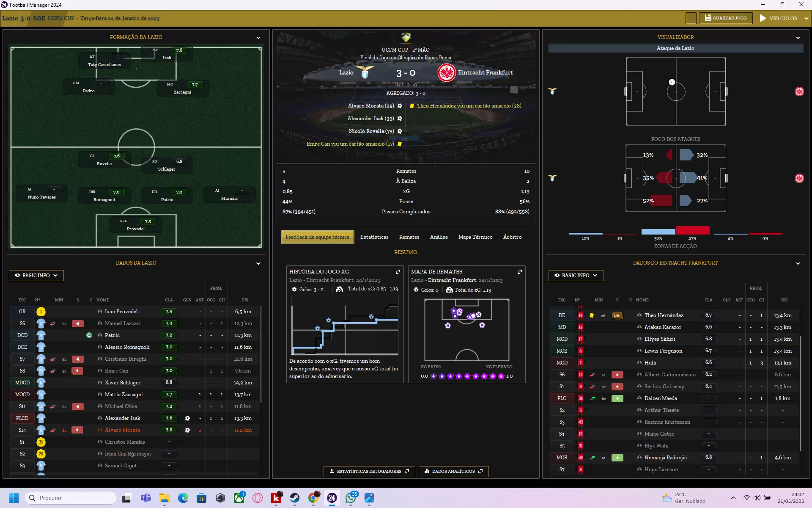Image resolution: width=812 pixels, height=508 pixels.
Task: Click Emre Can yellow card event icon
Action: 399,144
